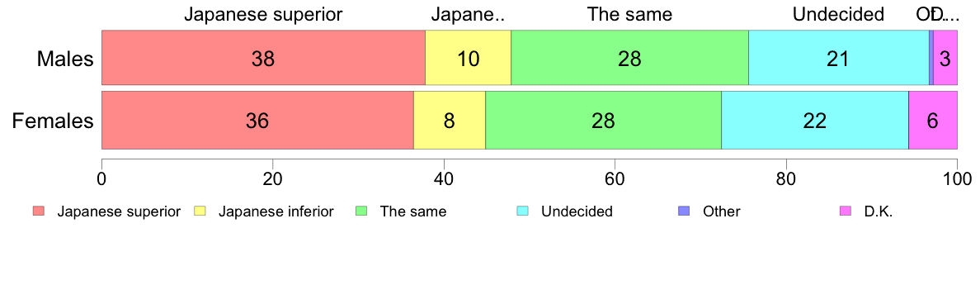Select the Males magenta segment labeled 3
Screen dimensions: 980x304
(x=945, y=58)
